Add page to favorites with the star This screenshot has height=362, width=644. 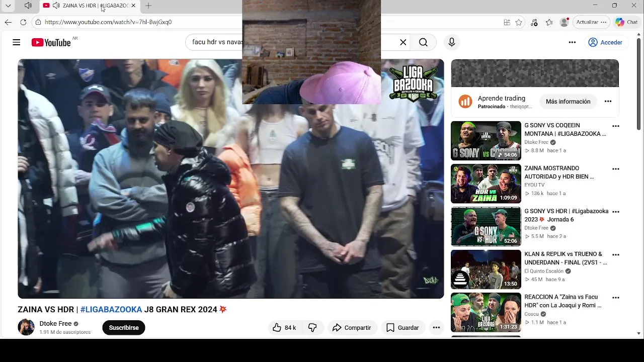(519, 22)
